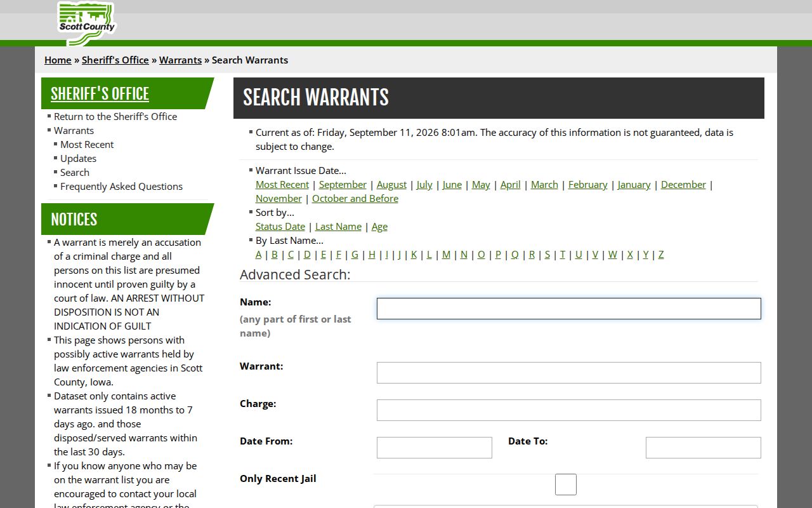The width and height of the screenshot is (812, 508).
Task: Show warrants issued in May
Action: (x=481, y=184)
